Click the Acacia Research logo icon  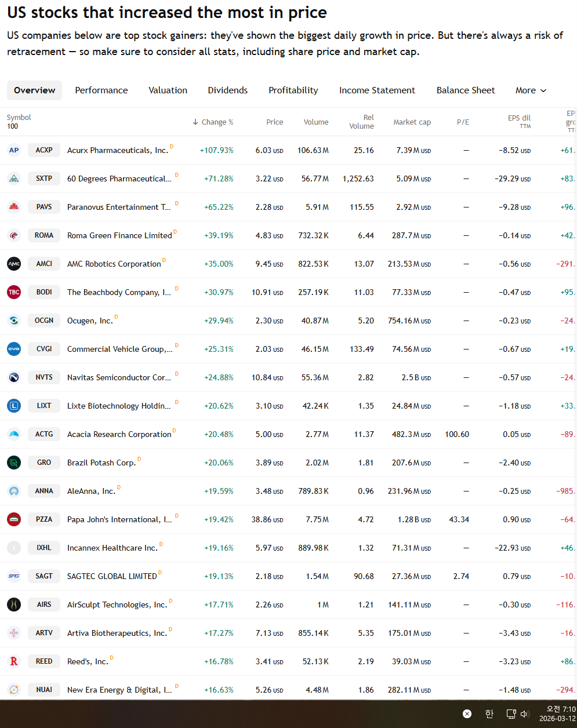14,434
